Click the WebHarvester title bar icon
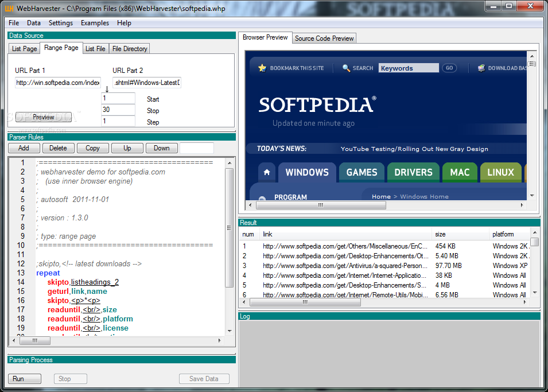The width and height of the screenshot is (548, 392). point(9,9)
